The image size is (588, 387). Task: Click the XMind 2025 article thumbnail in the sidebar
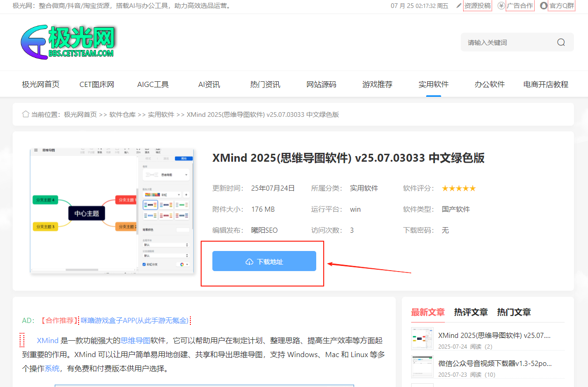(x=422, y=338)
